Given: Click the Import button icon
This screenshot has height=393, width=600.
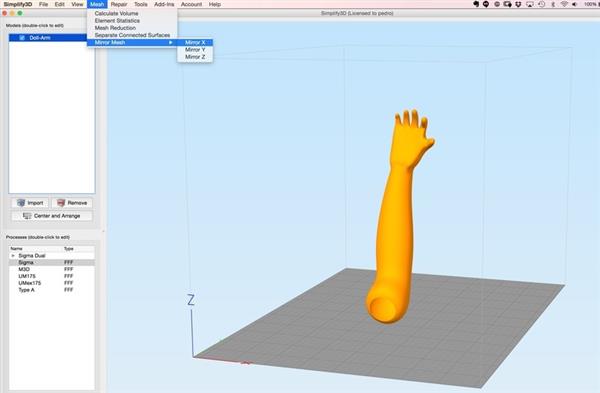Looking at the screenshot, I should 21,203.
